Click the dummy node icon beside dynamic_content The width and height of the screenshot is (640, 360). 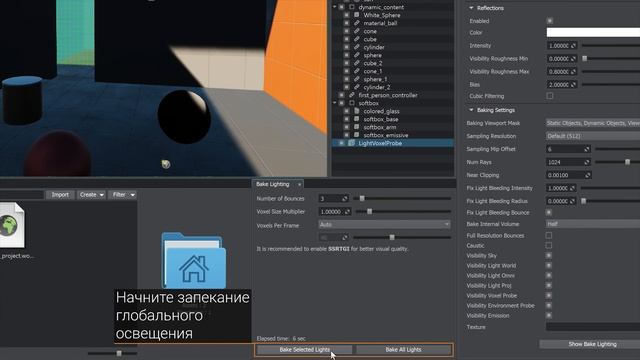352,7
